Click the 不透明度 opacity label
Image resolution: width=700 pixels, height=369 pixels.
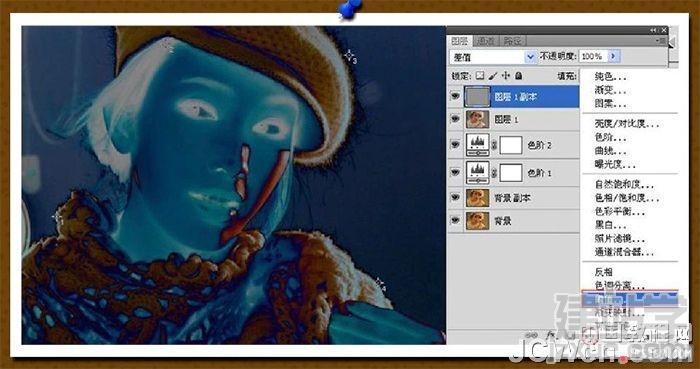point(558,56)
